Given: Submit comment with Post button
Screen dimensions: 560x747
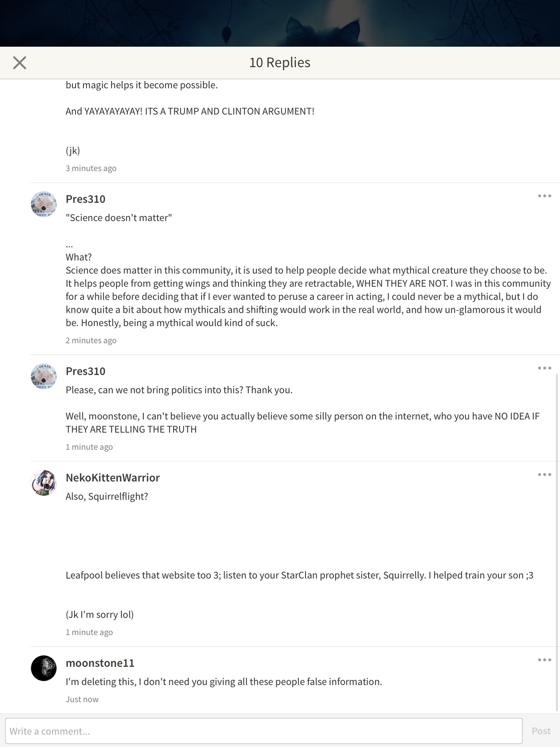Looking at the screenshot, I should point(541,731).
